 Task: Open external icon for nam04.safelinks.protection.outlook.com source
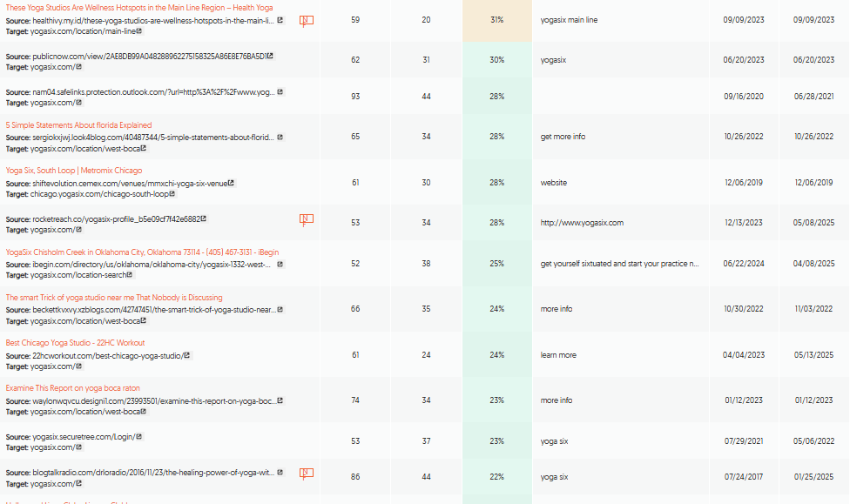pos(280,91)
